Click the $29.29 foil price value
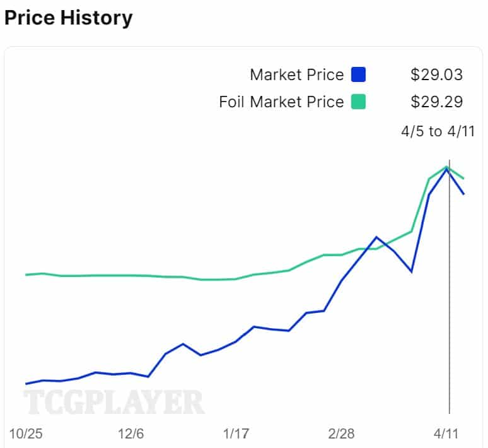This screenshot has width=488, height=448. click(x=436, y=102)
